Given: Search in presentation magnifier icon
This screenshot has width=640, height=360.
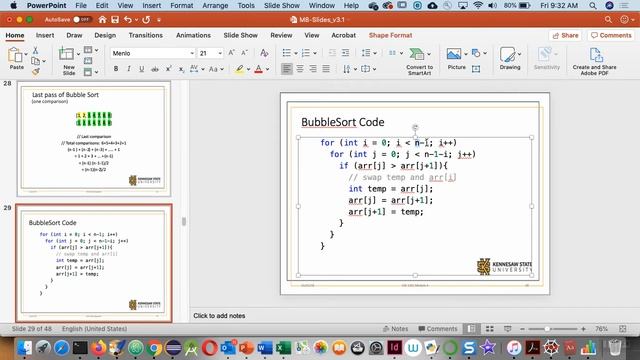Looking at the screenshot, I should [x=608, y=20].
